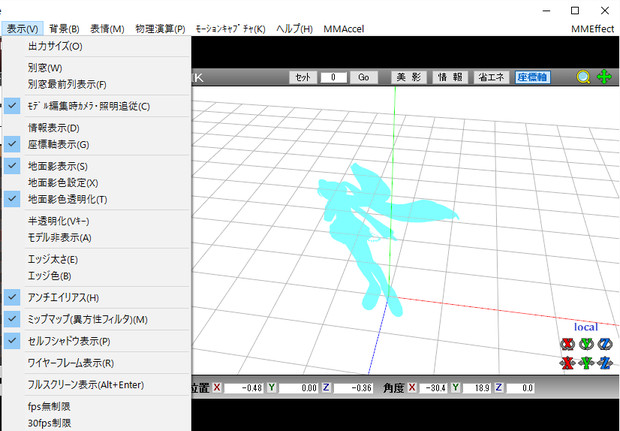
Task: Click the position Z value field
Action: [353, 388]
